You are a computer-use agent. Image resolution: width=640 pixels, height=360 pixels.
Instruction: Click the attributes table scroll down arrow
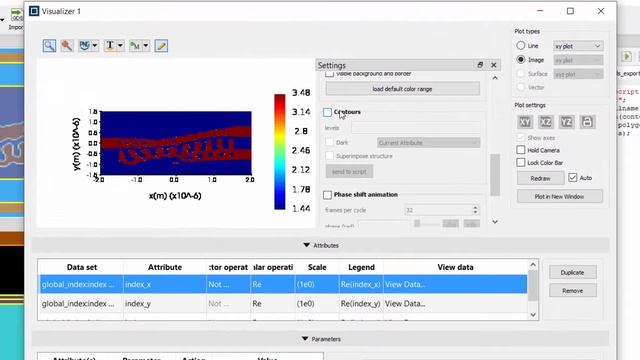533,315
